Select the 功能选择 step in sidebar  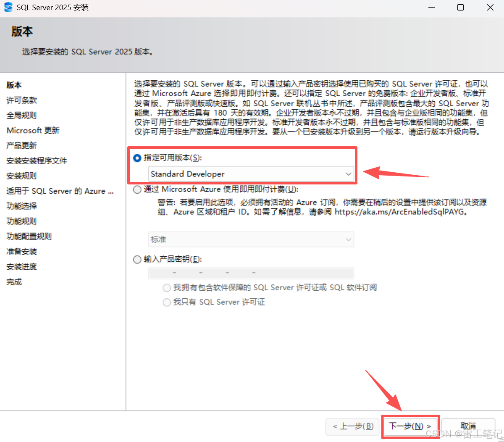click(22, 206)
